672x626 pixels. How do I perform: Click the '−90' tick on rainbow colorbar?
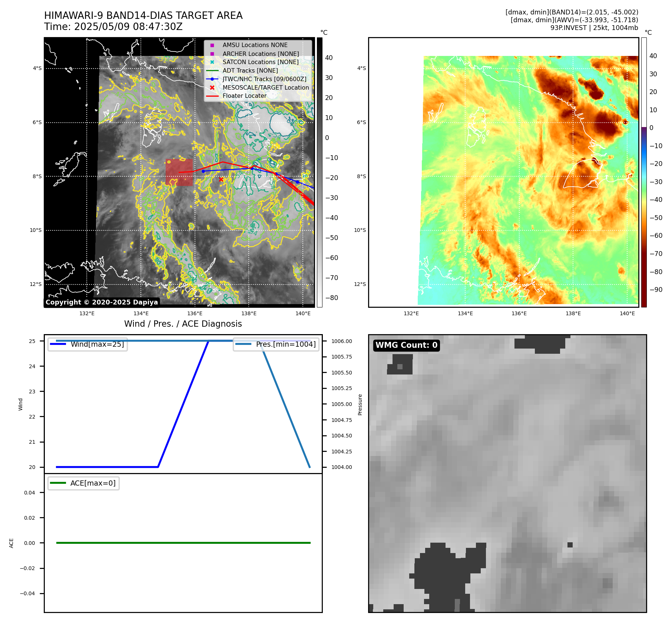[656, 290]
